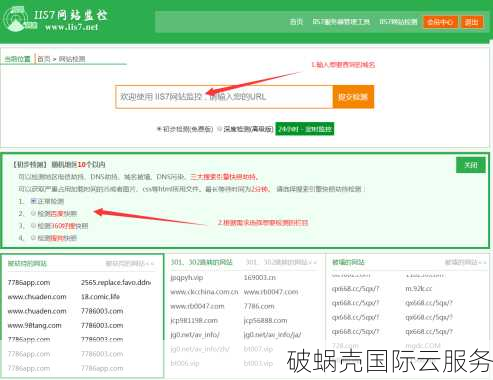Open the 首页 item in top navigation bar
493x380 pixels.
click(296, 22)
